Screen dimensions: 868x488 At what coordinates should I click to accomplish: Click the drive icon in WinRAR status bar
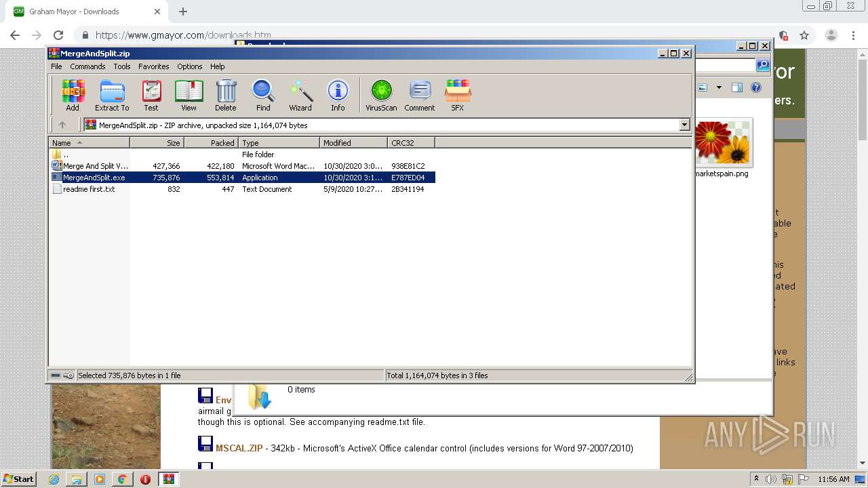(x=56, y=375)
